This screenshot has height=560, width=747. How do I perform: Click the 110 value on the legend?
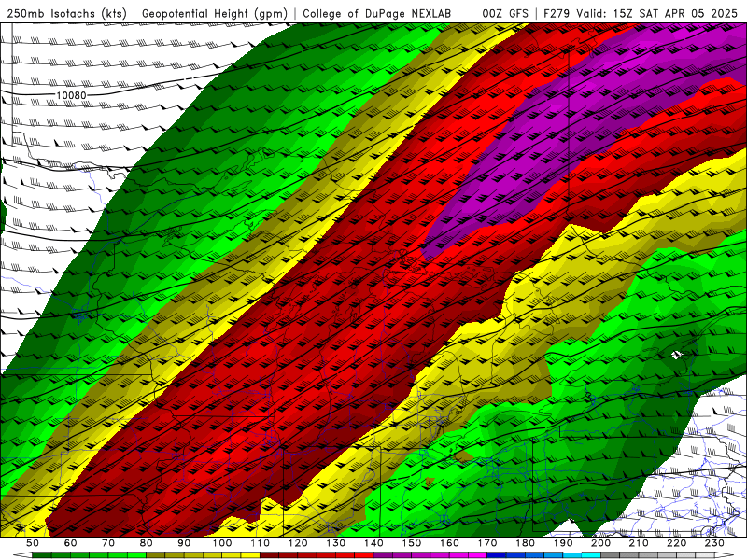click(x=260, y=543)
